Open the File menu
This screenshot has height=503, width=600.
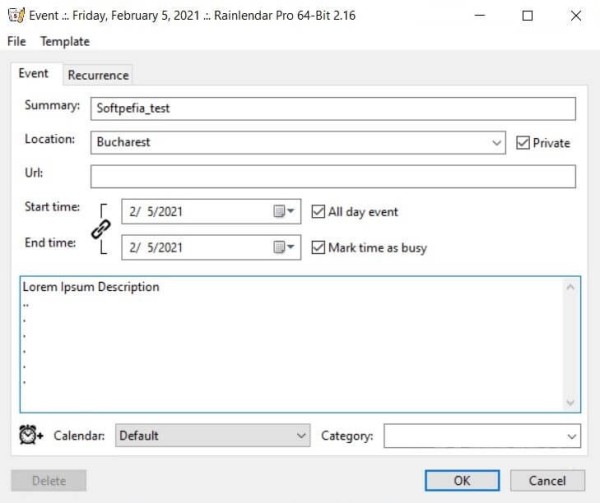tap(16, 41)
